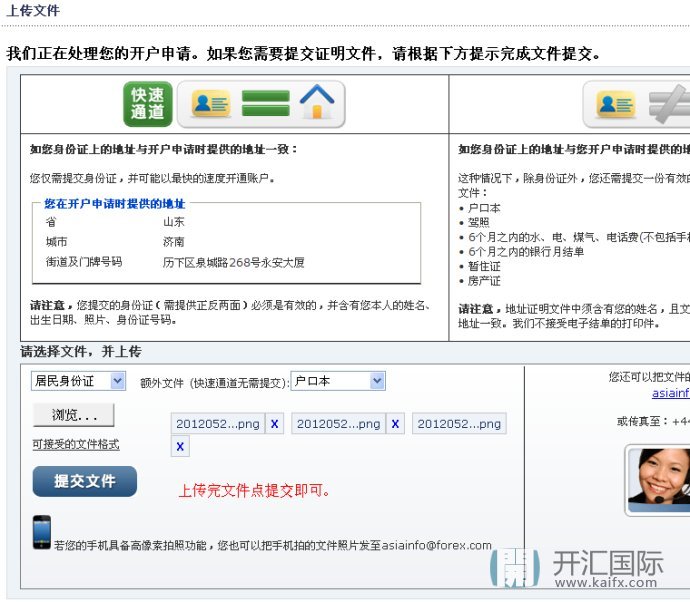Remove the second uploaded png file
This screenshot has height=602, width=690.
pyautogui.click(x=396, y=424)
